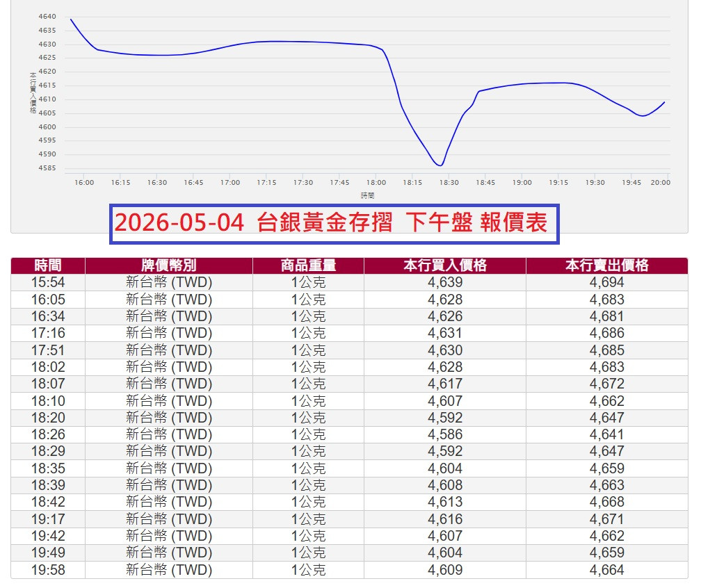701x588 pixels.
Task: Click the 牌價幣別 column header
Action: click(x=168, y=265)
